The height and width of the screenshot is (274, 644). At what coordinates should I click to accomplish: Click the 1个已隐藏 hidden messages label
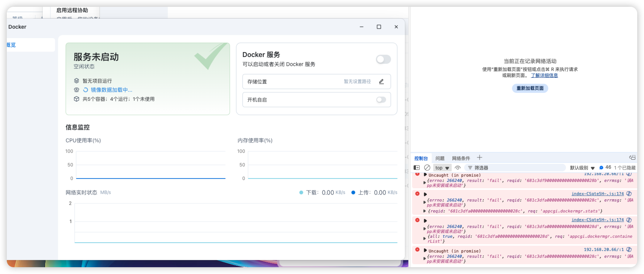point(624,168)
